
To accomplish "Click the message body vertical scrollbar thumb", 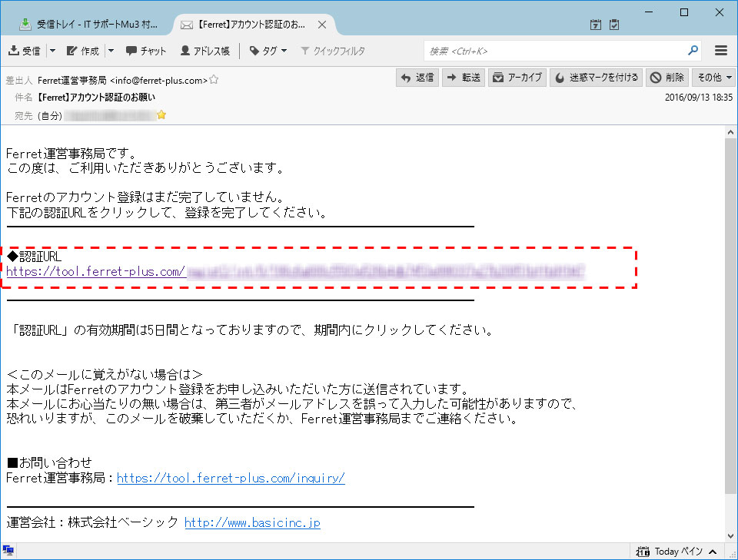I will point(730,316).
